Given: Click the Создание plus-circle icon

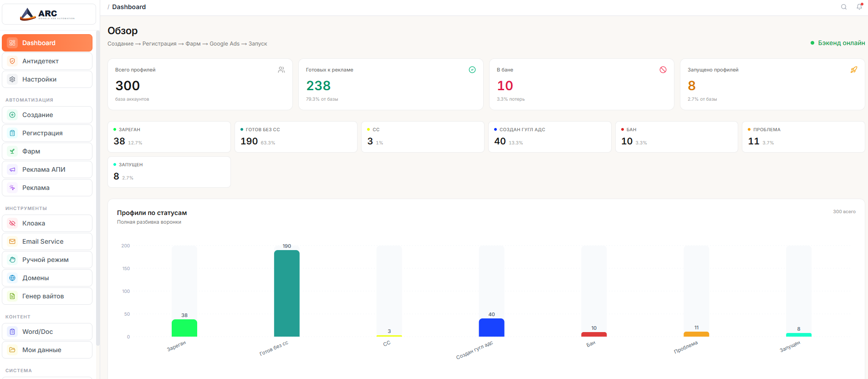Looking at the screenshot, I should point(12,115).
